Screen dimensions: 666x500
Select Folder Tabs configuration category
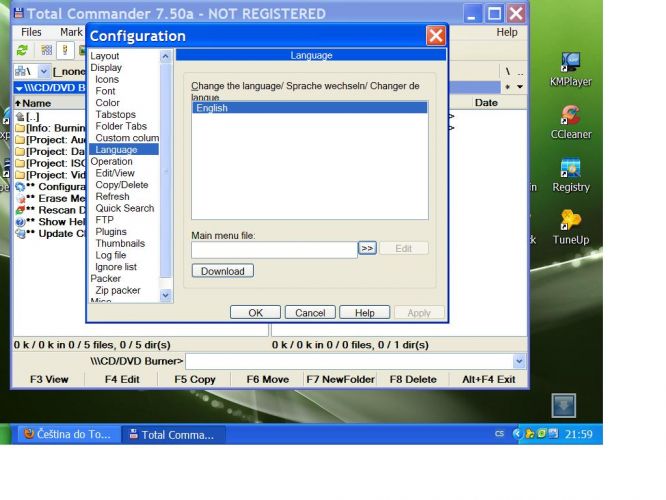pos(121,126)
